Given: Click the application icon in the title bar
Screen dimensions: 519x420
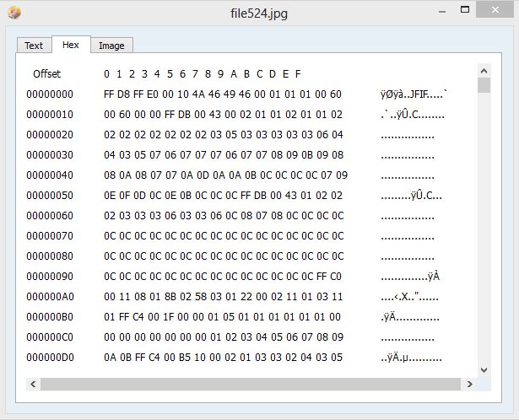Looking at the screenshot, I should coord(14,13).
